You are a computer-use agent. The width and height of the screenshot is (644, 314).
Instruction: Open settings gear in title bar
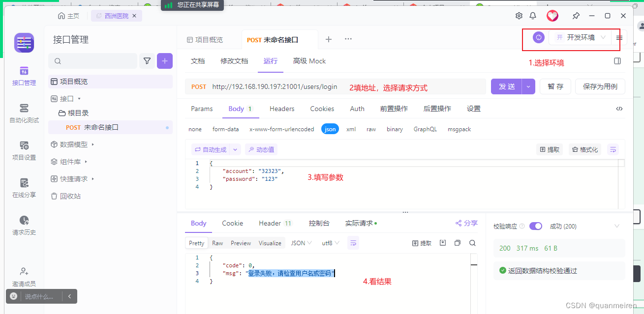pos(519,16)
